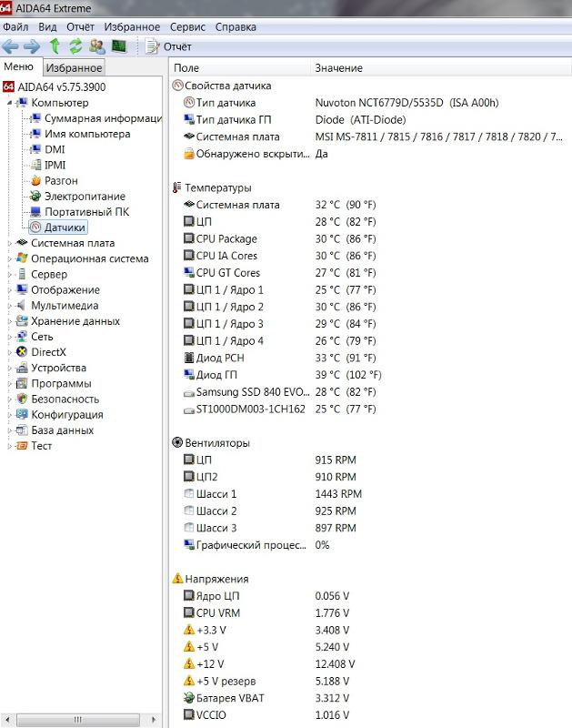Viewport: 572px width, 728px height.
Task: Expand the Системная плата tree node
Action: click(x=9, y=243)
